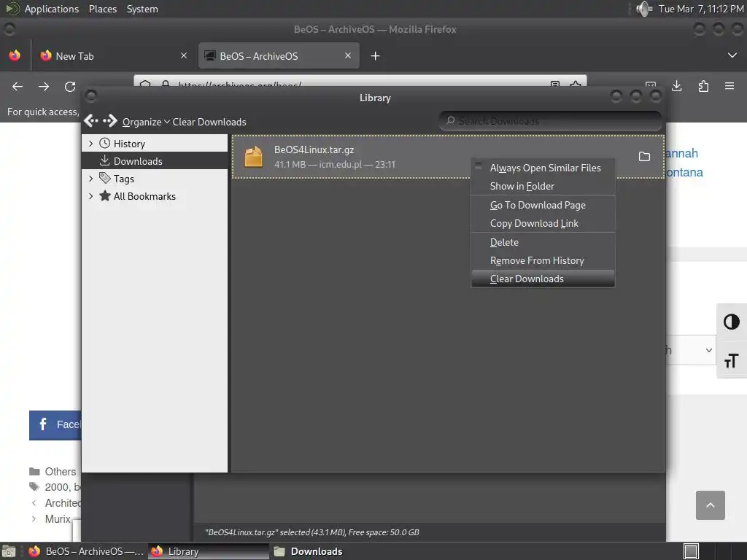Open a new Firefox tab with plus

click(375, 56)
